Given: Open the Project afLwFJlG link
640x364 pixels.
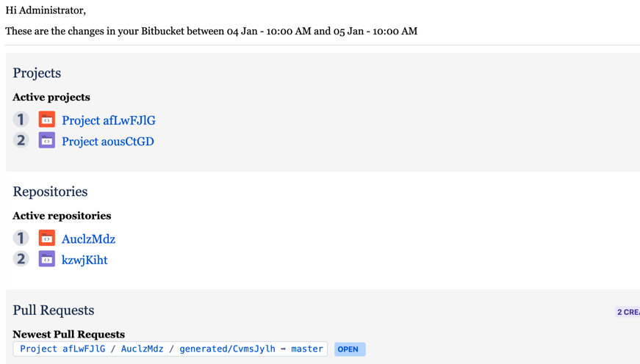Looking at the screenshot, I should click(108, 120).
